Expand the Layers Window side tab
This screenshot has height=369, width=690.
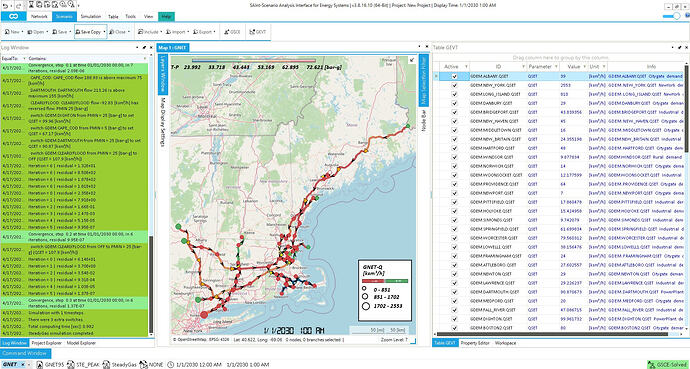click(x=162, y=74)
